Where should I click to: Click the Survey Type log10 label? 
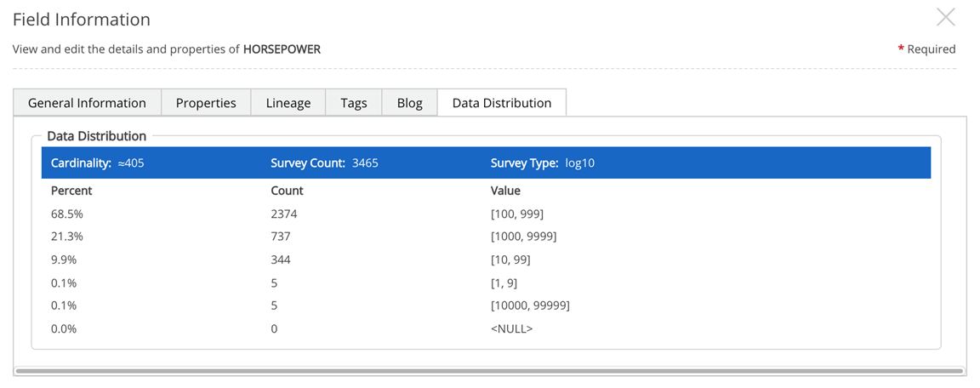coord(542,163)
